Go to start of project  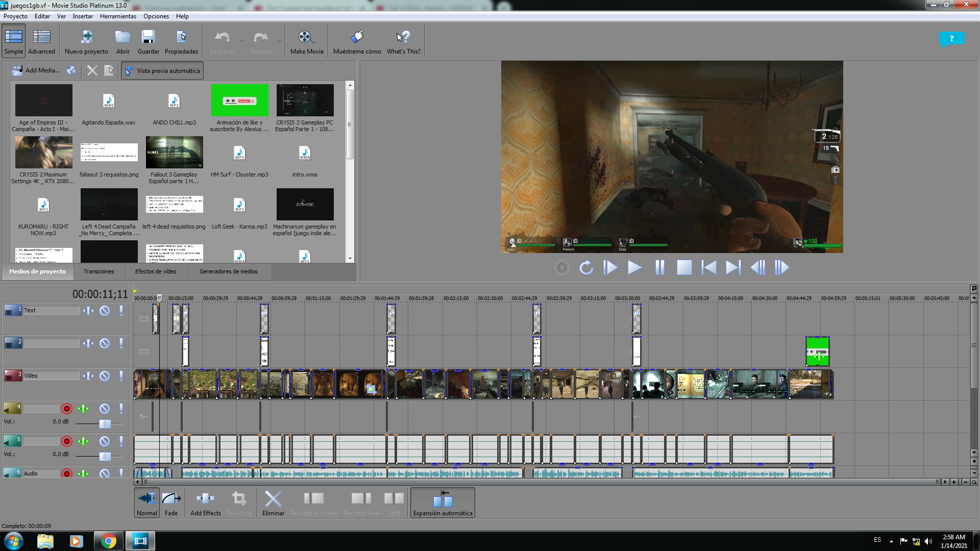(x=708, y=267)
